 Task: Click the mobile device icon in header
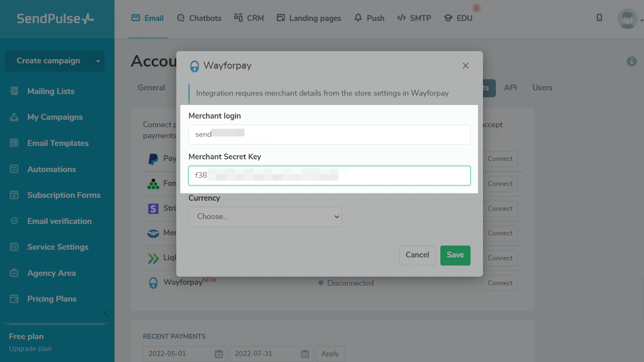coord(599,18)
